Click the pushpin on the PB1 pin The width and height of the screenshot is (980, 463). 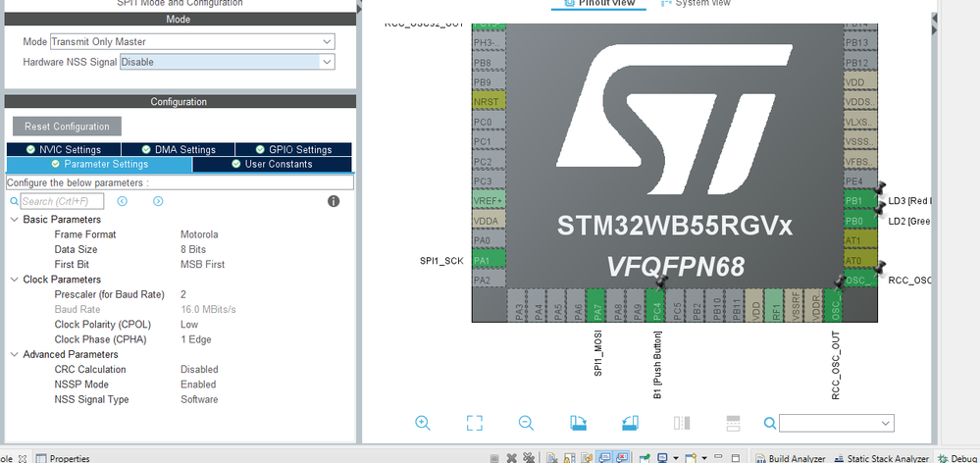click(880, 187)
